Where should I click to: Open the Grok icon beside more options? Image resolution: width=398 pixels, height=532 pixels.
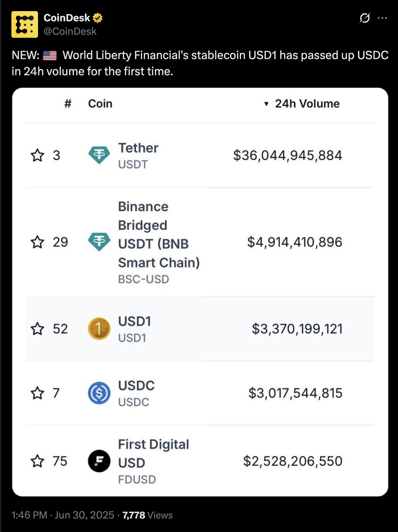click(364, 18)
